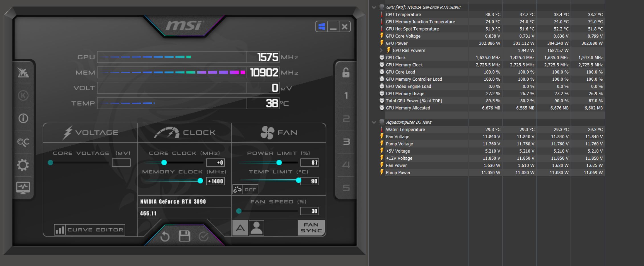Click the K boost icon in left sidebar
The image size is (644, 266).
tap(23, 96)
